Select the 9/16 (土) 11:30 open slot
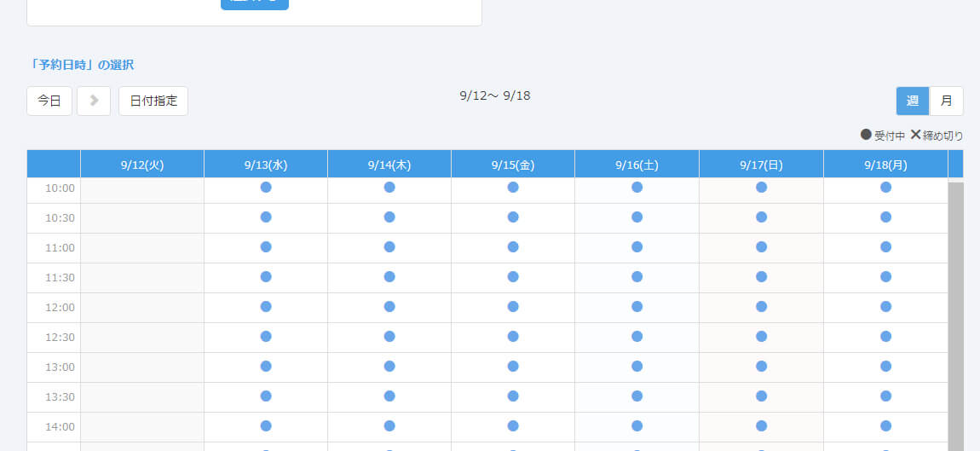 (637, 277)
